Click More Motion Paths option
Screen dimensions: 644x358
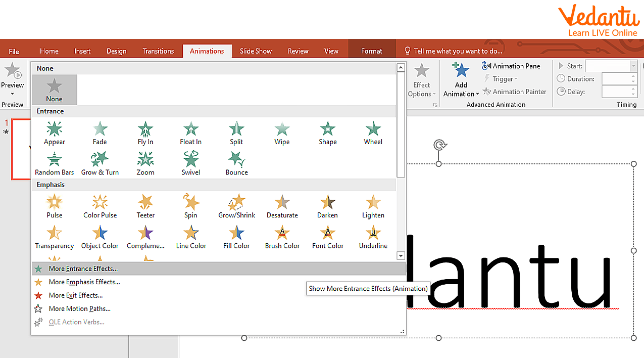tap(79, 308)
